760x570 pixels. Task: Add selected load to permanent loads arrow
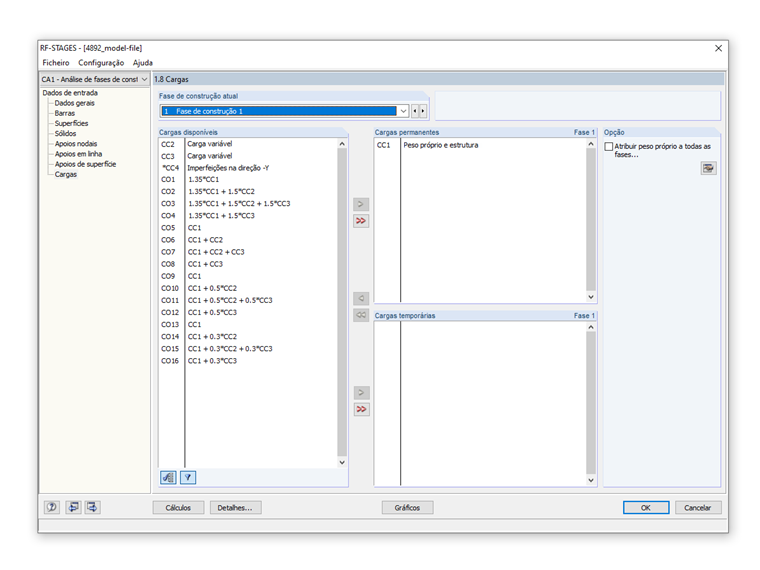(361, 204)
